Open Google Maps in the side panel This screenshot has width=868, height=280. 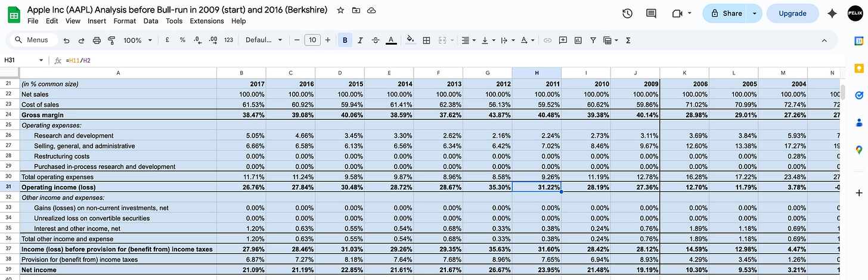tap(859, 150)
